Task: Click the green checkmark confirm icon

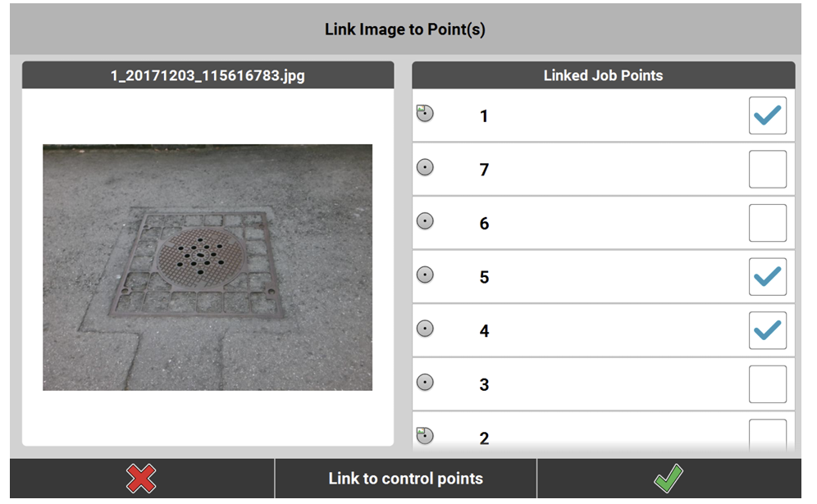Action: [x=667, y=479]
